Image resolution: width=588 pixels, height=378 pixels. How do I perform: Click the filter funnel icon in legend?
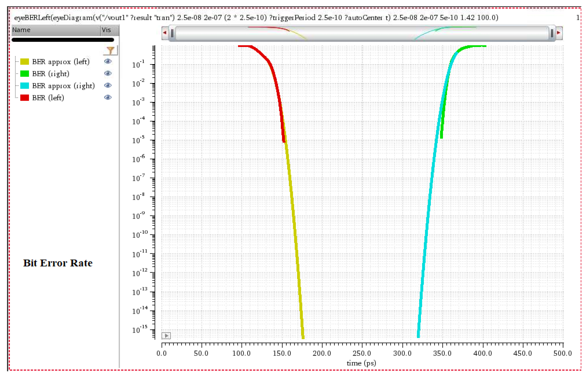tap(110, 51)
